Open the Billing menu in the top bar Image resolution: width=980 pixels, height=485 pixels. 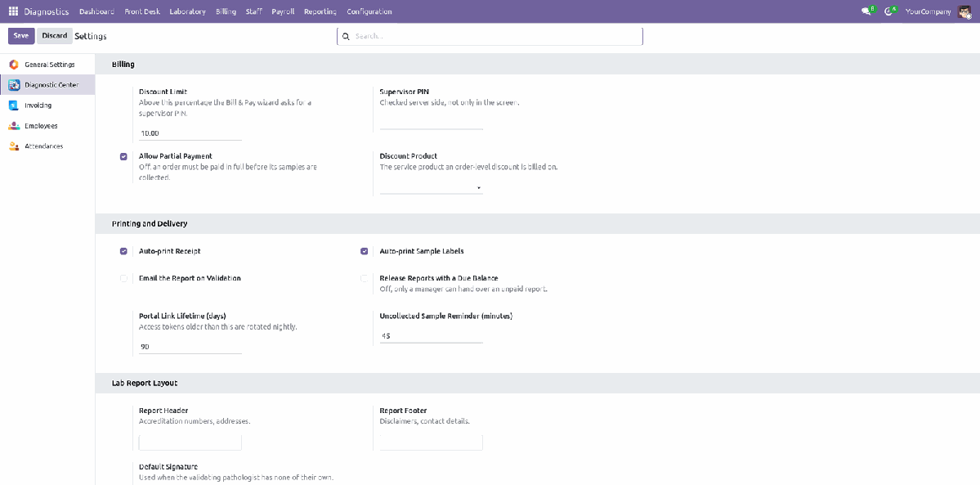click(226, 11)
